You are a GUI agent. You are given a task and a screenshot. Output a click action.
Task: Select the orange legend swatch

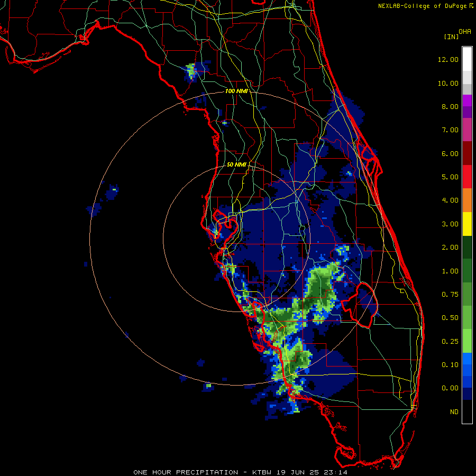pyautogui.click(x=467, y=200)
